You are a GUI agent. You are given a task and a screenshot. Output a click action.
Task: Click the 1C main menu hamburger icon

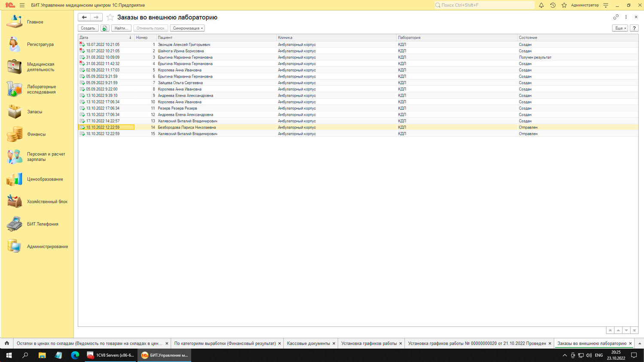coord(22,5)
